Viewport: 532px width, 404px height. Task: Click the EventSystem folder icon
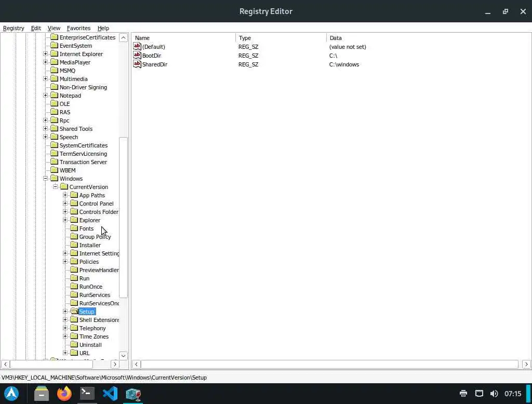54,46
